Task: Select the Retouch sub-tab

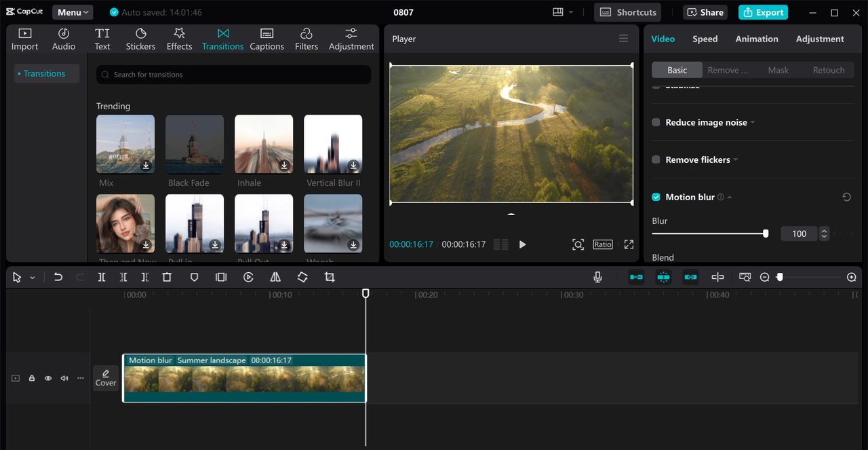Action: [829, 70]
